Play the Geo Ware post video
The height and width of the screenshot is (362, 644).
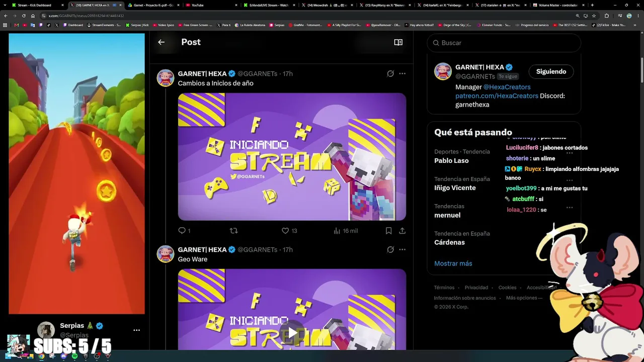292,332
